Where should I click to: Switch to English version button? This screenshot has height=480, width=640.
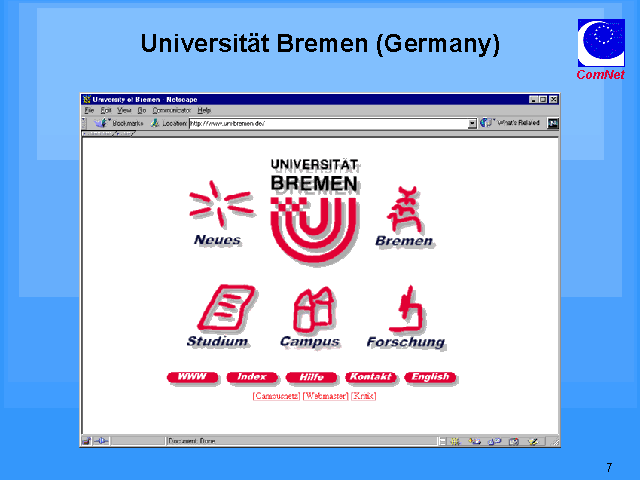coord(430,377)
